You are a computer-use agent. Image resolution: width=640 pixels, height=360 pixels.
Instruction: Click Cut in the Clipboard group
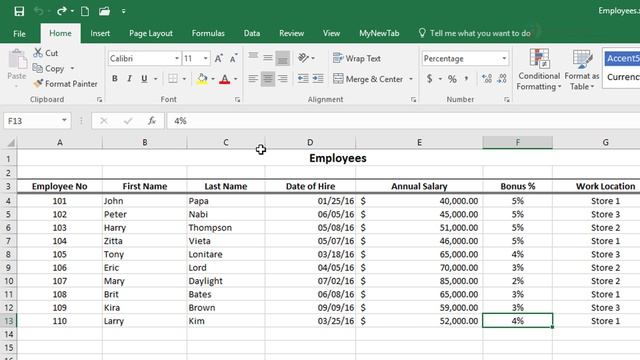(x=46, y=53)
